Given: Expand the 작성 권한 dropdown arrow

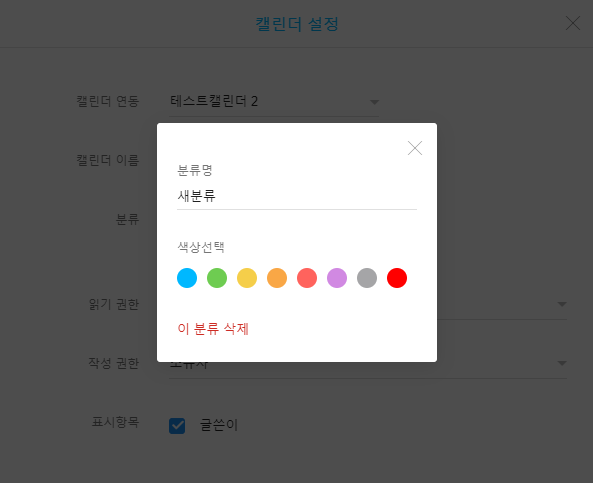Looking at the screenshot, I should pyautogui.click(x=562, y=363).
